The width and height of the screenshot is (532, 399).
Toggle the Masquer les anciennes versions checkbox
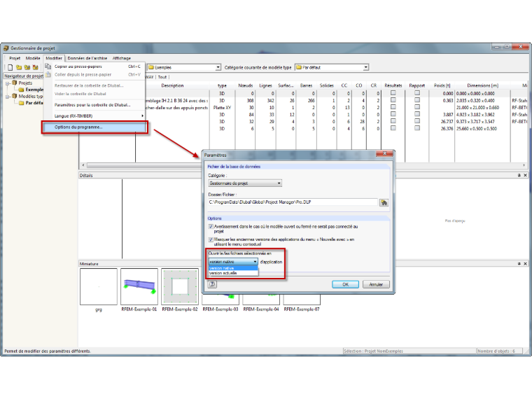[x=211, y=239]
